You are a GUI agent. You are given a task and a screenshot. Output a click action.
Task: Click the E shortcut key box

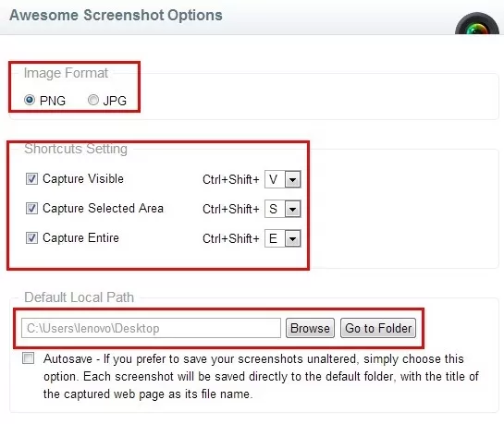(275, 238)
